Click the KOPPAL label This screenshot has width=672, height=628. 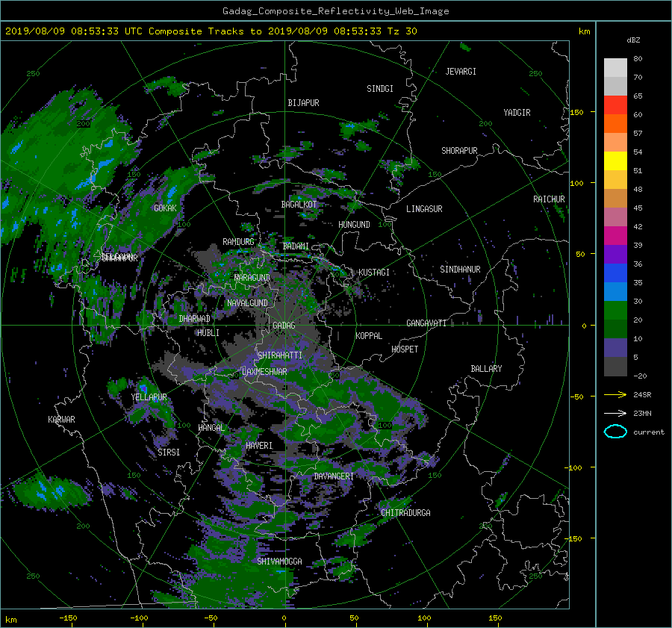[x=369, y=336]
